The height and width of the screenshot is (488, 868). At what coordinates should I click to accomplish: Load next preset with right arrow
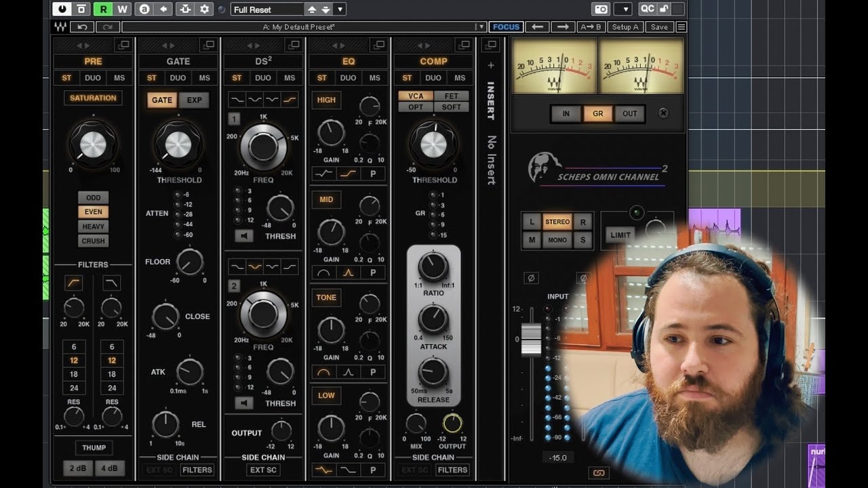point(562,27)
